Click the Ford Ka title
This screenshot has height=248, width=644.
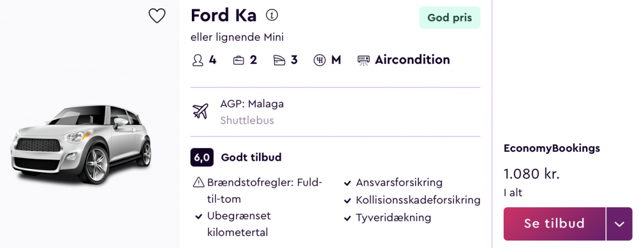(x=223, y=16)
